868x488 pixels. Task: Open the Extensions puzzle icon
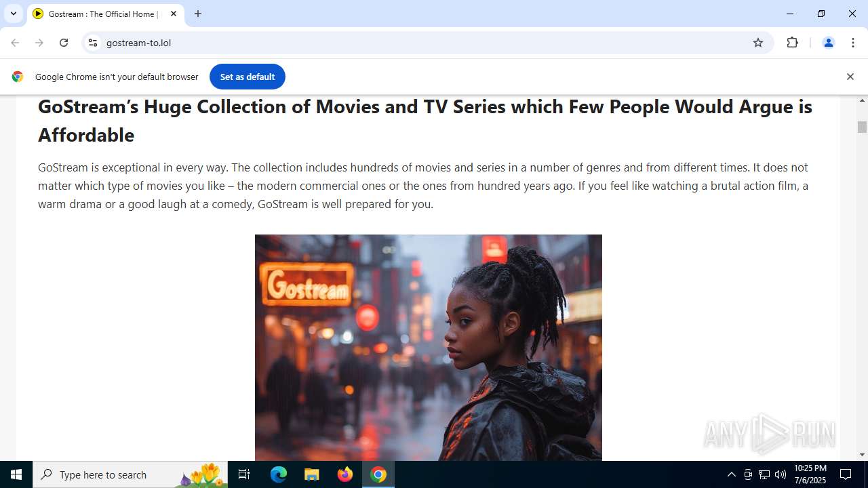point(792,43)
